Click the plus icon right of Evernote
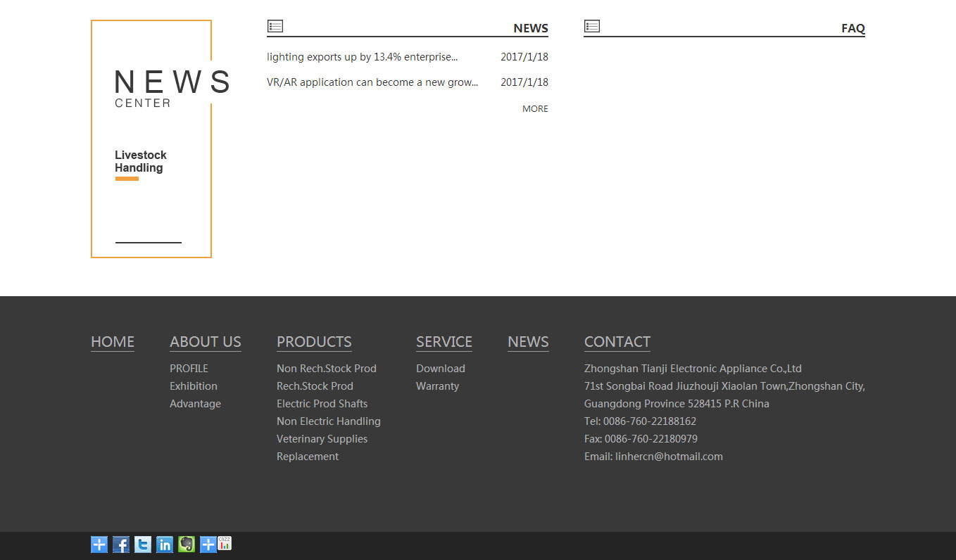Viewport: 956px width, 560px height. click(x=208, y=545)
